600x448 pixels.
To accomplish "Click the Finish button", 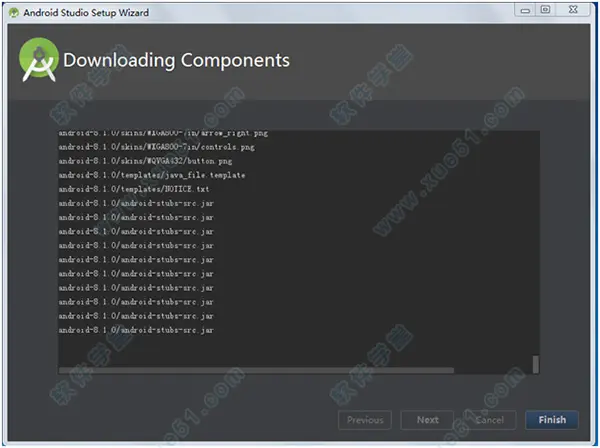I will click(x=551, y=420).
